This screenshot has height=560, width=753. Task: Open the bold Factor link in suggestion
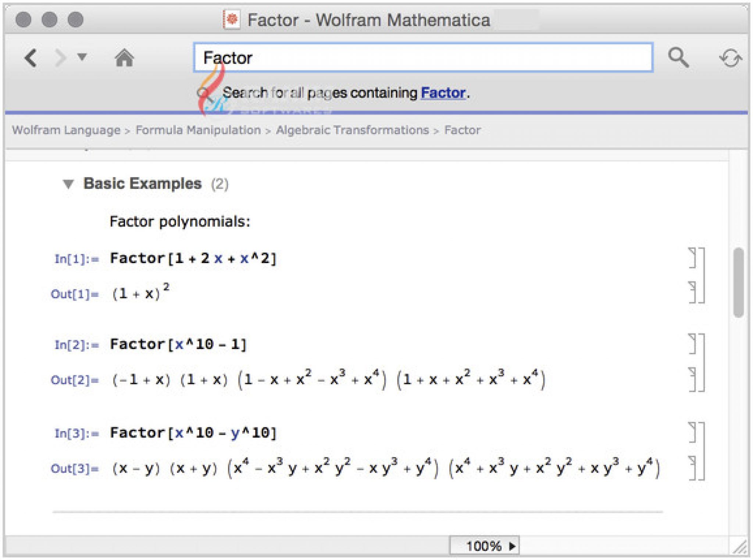443,93
